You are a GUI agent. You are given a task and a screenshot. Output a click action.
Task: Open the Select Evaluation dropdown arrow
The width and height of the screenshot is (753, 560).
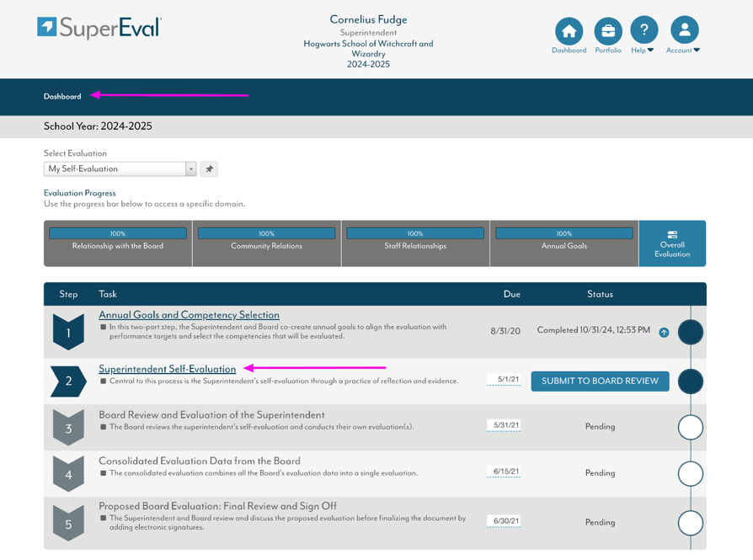tap(191, 169)
